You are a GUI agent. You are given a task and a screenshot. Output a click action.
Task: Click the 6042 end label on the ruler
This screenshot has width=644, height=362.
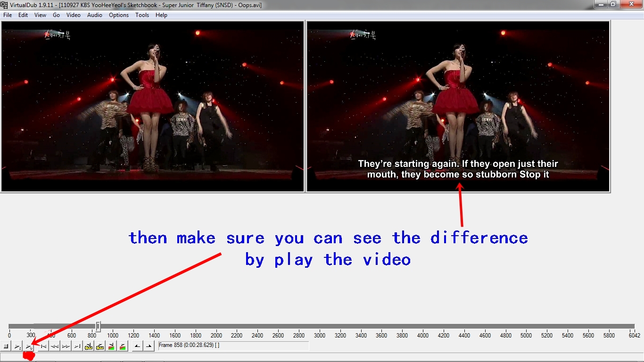pyautogui.click(x=634, y=336)
